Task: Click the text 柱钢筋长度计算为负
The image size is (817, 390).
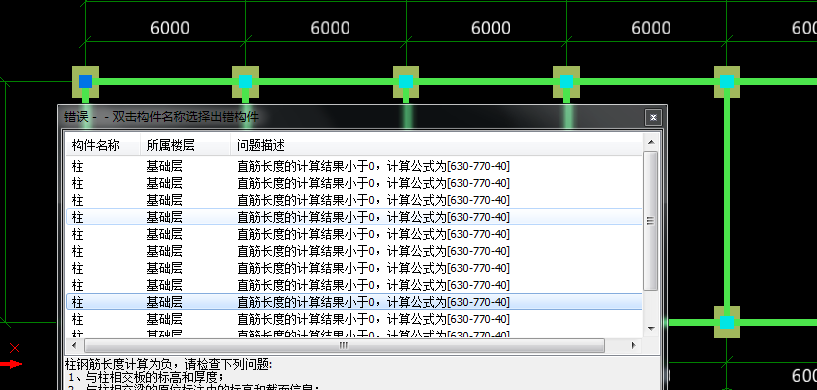Action: tap(118, 363)
